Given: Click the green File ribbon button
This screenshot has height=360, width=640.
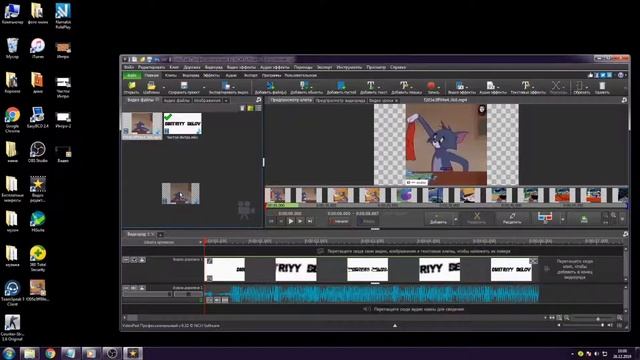Looking at the screenshot, I should point(132,76).
